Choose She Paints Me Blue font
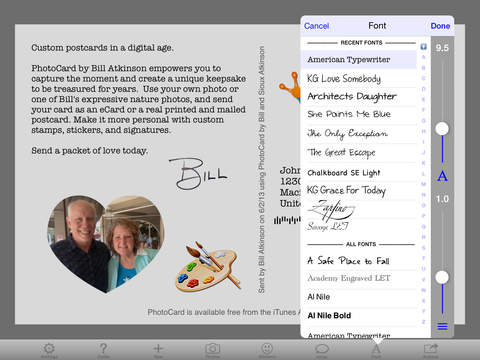 tap(359, 115)
